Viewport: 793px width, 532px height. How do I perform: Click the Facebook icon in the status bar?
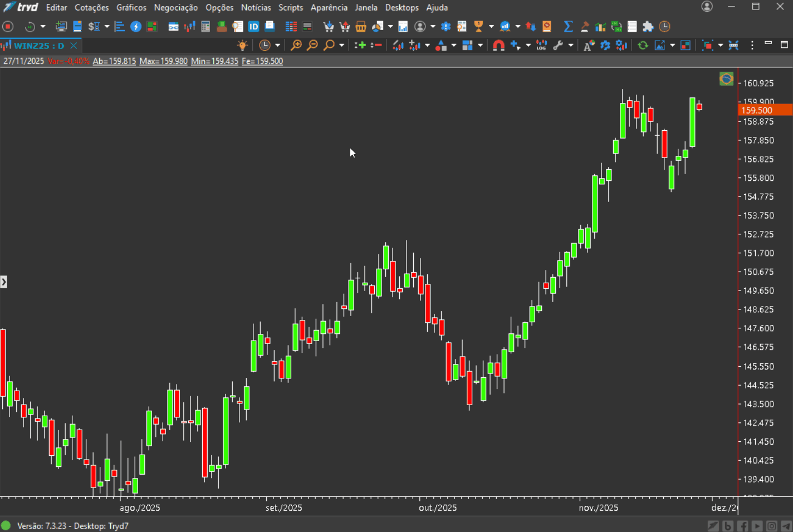pyautogui.click(x=742, y=526)
